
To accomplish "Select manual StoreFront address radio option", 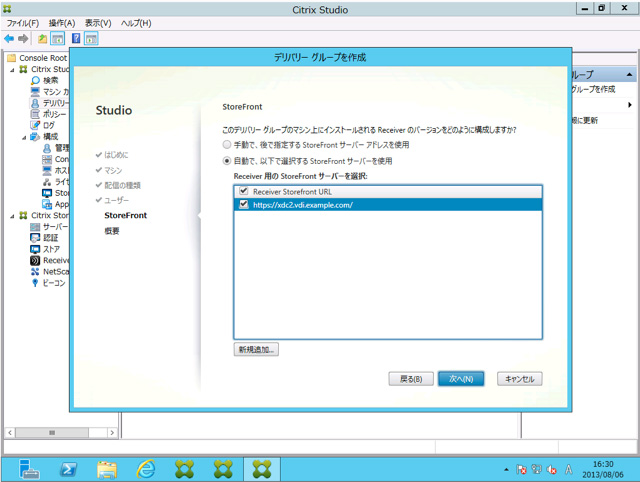I will 227,144.
